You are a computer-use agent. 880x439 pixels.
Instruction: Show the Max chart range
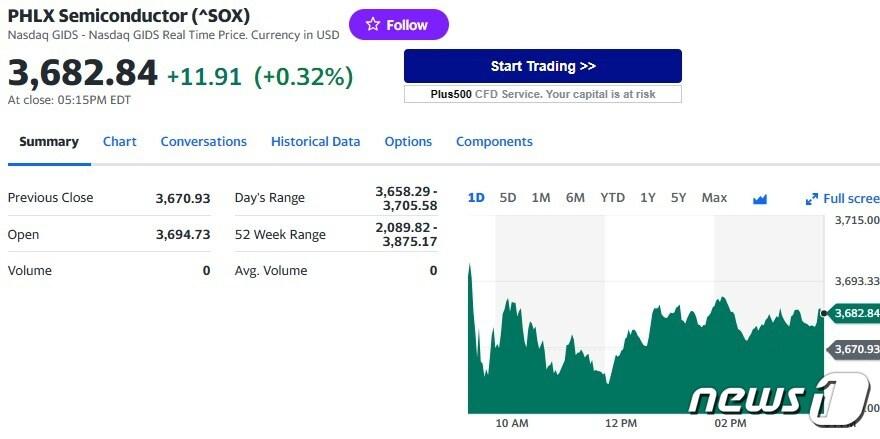(714, 198)
